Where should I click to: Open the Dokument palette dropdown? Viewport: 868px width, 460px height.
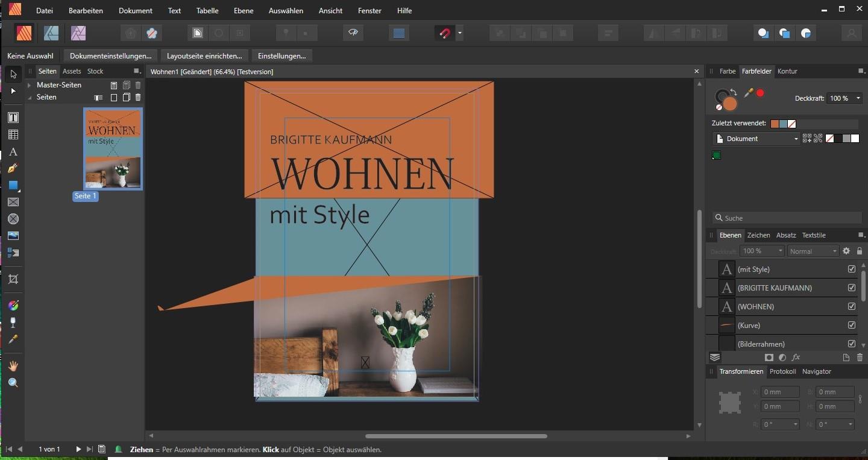pos(756,139)
